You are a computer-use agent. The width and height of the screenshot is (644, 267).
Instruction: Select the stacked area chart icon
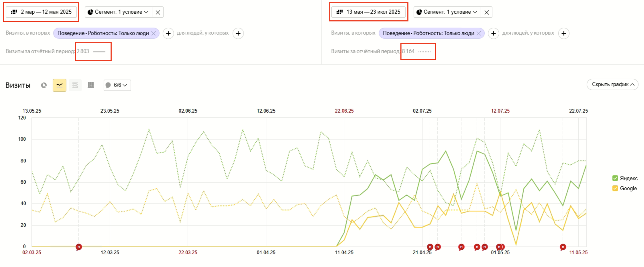pyautogui.click(x=75, y=85)
